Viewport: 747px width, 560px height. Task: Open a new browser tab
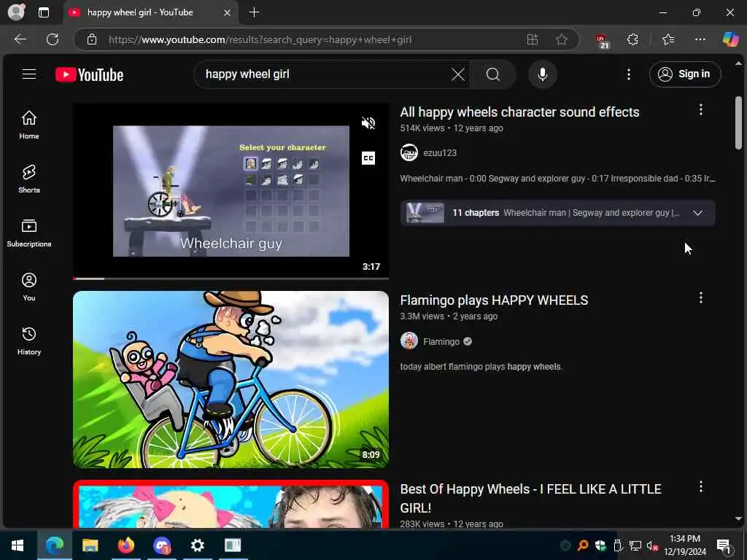point(255,12)
